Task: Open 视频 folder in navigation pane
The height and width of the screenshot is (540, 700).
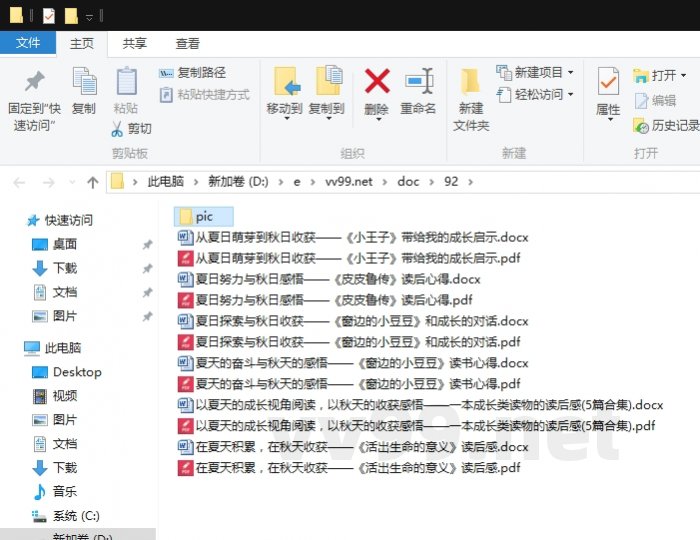Action: click(x=55, y=396)
